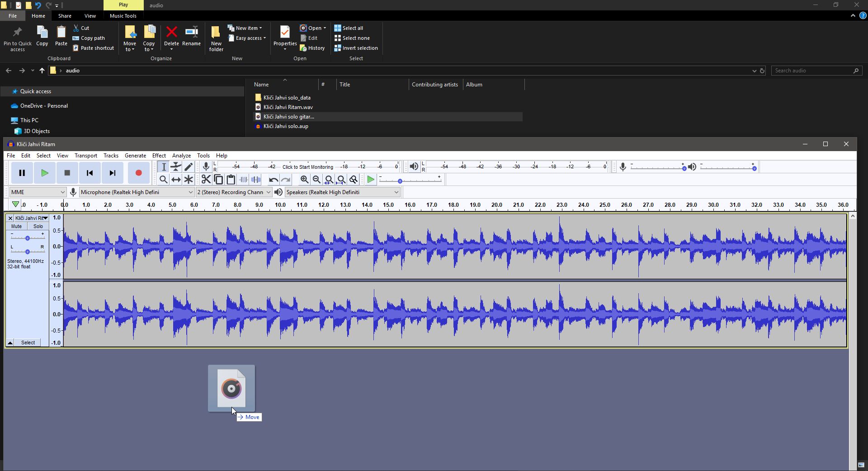The image size is (868, 471).
Task: Click the track Select button
Action: point(28,343)
